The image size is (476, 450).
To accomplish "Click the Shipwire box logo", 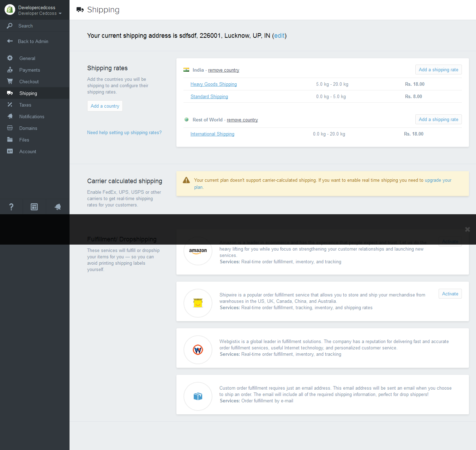I will pos(198,303).
